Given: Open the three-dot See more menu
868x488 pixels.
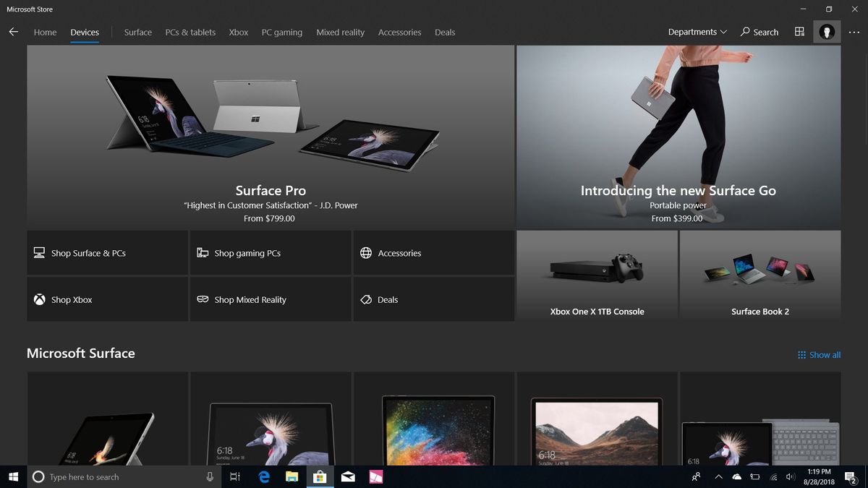Looking at the screenshot, I should pyautogui.click(x=854, y=32).
